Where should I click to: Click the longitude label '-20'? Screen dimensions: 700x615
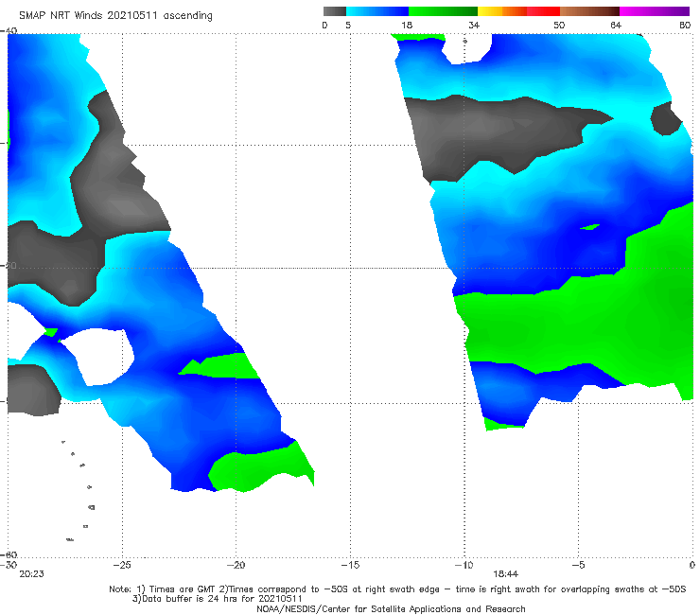pyautogui.click(x=236, y=565)
